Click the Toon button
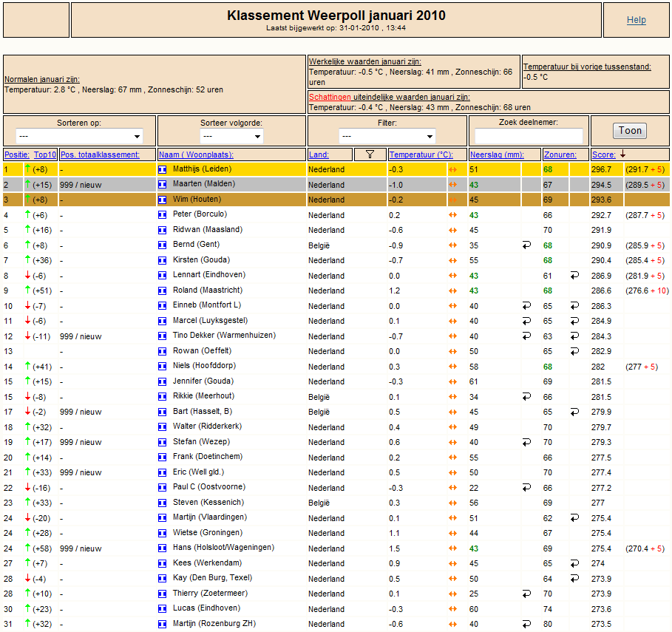 (630, 131)
